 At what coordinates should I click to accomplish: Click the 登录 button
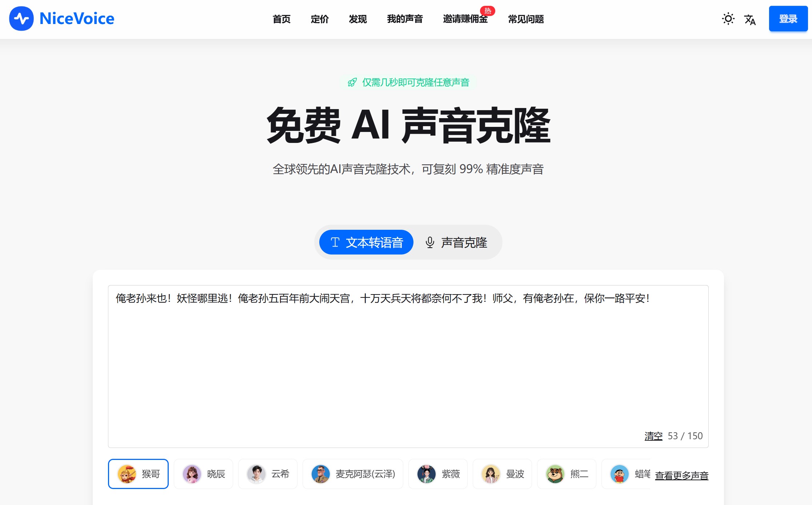(788, 19)
